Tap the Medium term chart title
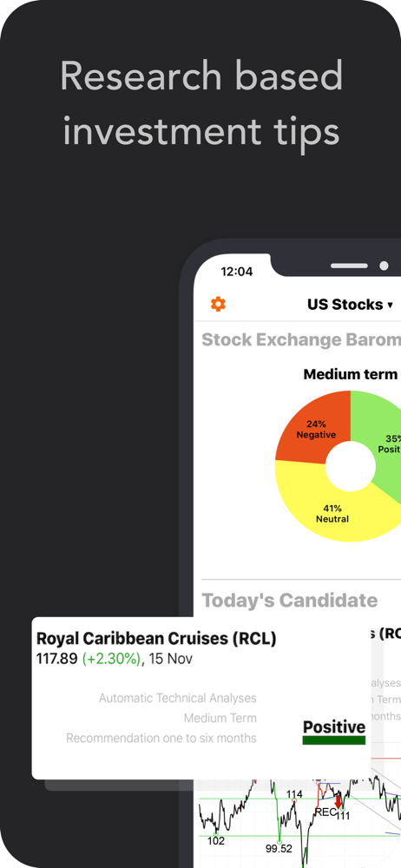 (x=351, y=374)
